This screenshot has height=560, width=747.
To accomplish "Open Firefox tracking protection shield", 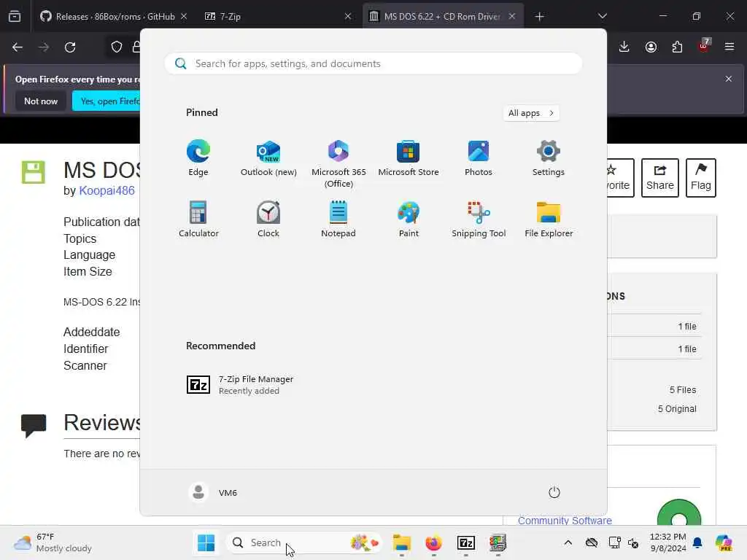I will (116, 47).
